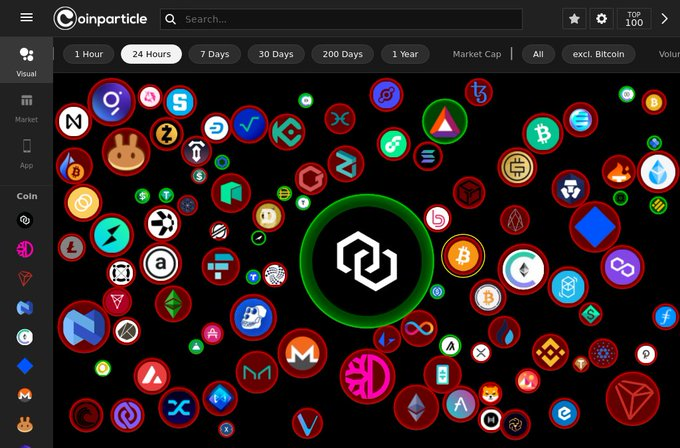680x448 pixels.
Task: Focus the Search input field
Action: (x=341, y=19)
